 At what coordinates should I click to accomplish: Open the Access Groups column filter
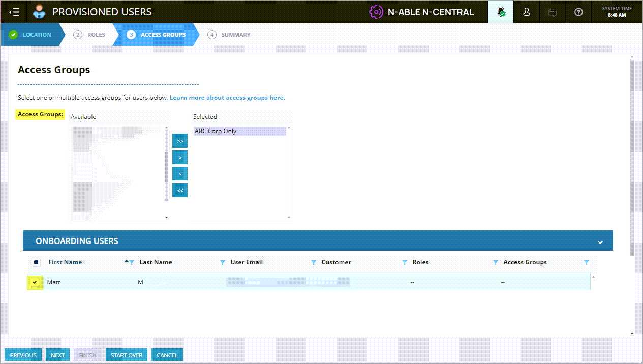(587, 263)
